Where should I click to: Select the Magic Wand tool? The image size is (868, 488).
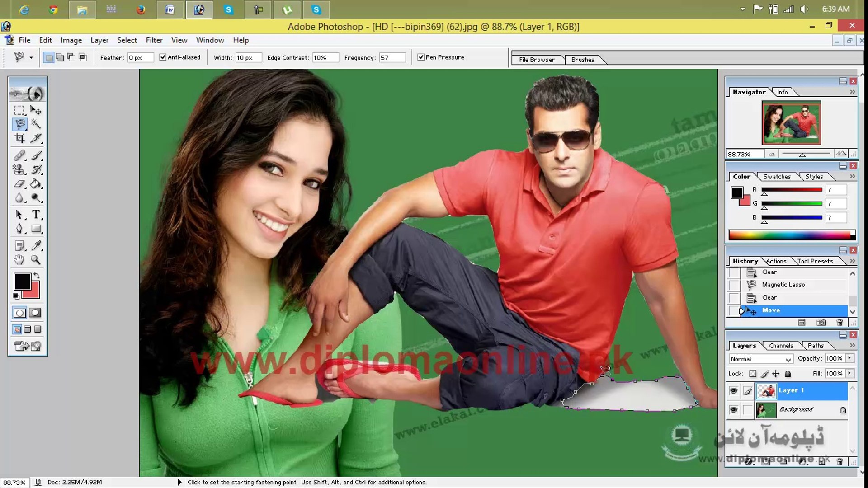(x=36, y=124)
